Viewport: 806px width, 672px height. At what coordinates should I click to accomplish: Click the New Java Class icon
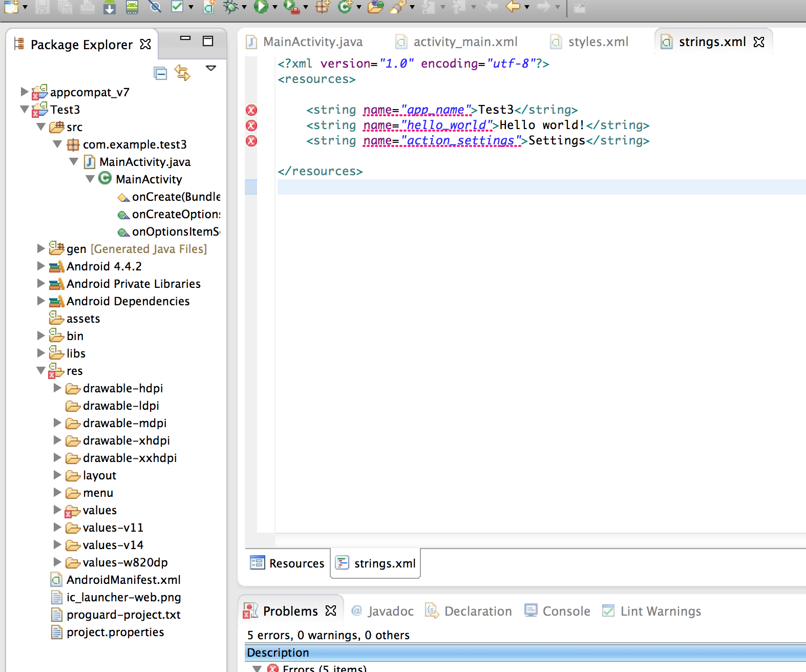coord(345,7)
